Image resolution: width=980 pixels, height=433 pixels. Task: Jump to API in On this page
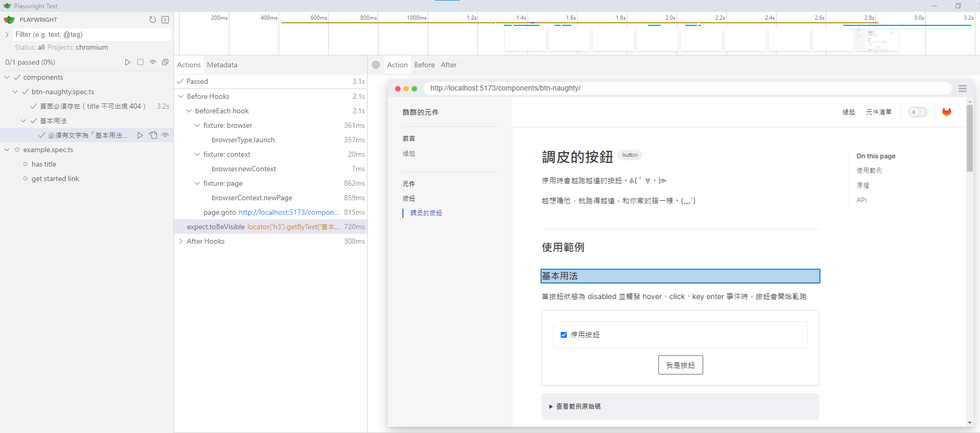(861, 200)
